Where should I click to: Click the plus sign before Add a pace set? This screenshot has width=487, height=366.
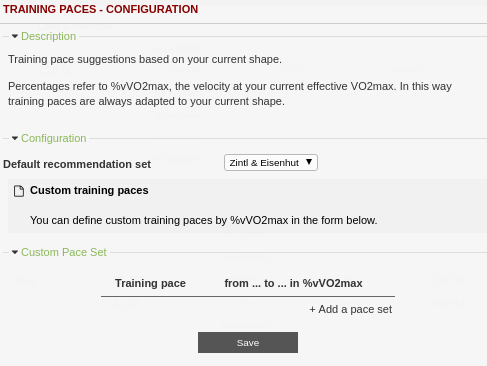pos(312,310)
